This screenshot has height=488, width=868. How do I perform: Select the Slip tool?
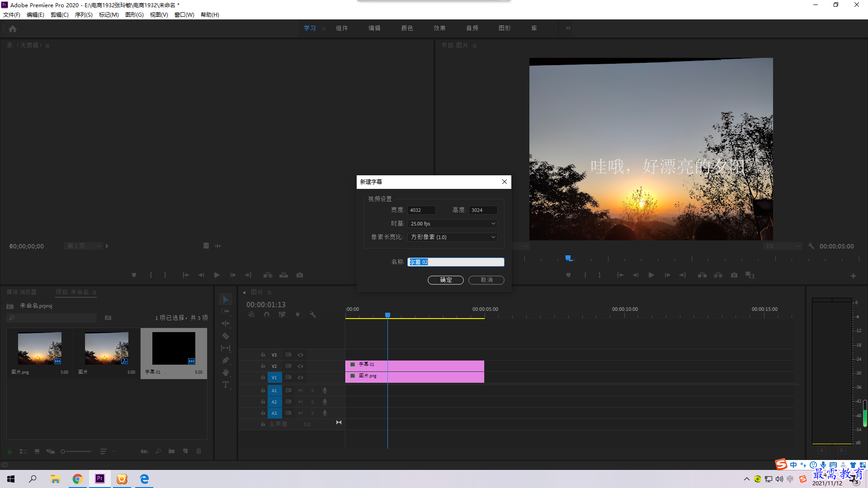pyautogui.click(x=226, y=348)
